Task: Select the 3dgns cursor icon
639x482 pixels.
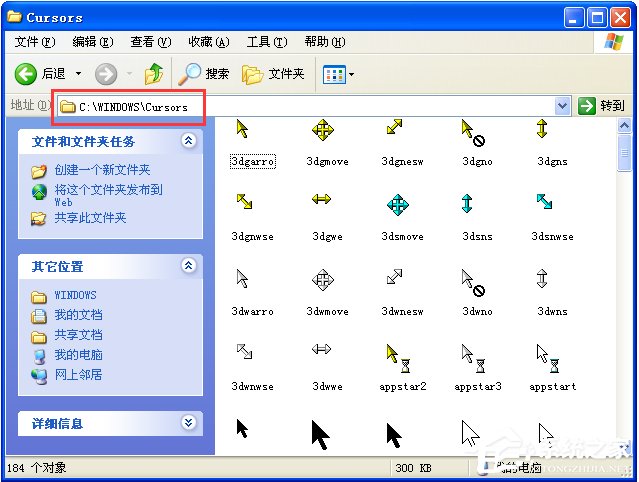Action: pyautogui.click(x=542, y=128)
